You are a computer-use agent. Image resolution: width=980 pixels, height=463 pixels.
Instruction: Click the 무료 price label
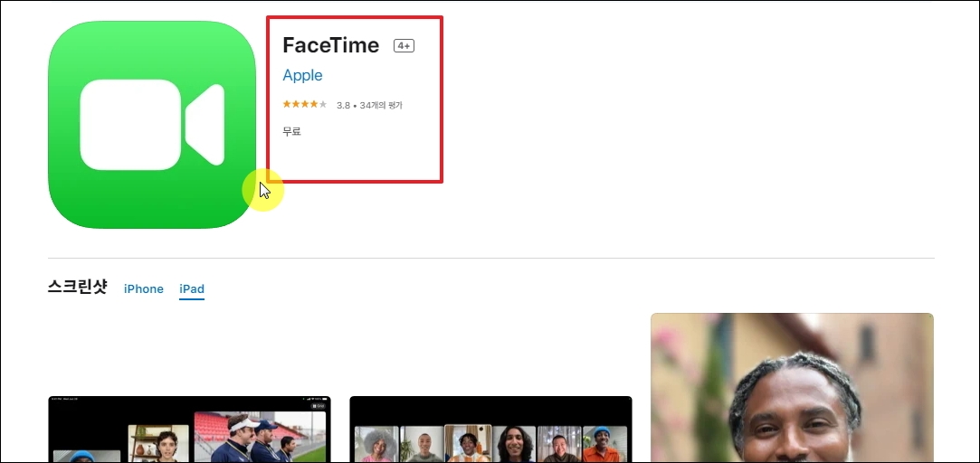tap(292, 132)
